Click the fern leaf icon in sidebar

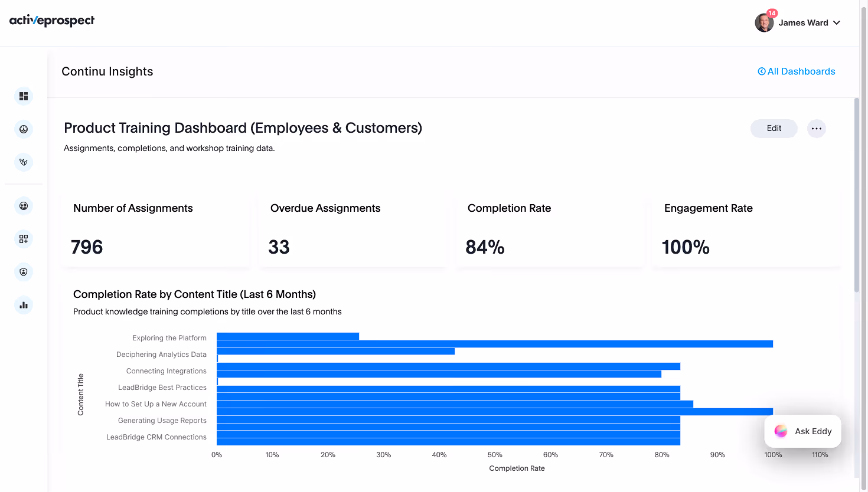(x=23, y=162)
